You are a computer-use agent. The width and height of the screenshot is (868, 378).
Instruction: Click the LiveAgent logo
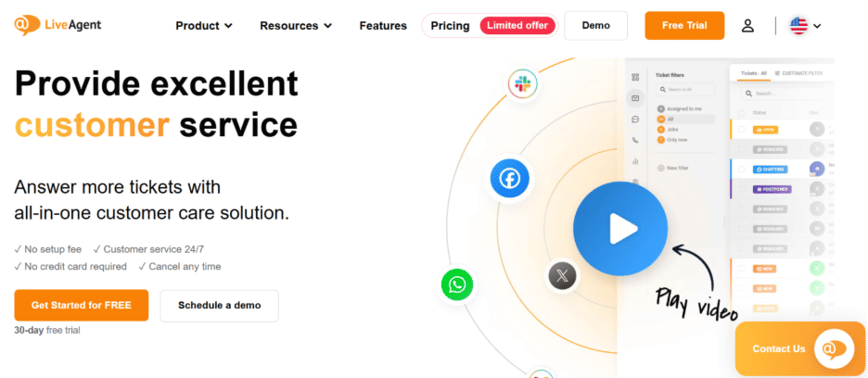(x=57, y=25)
